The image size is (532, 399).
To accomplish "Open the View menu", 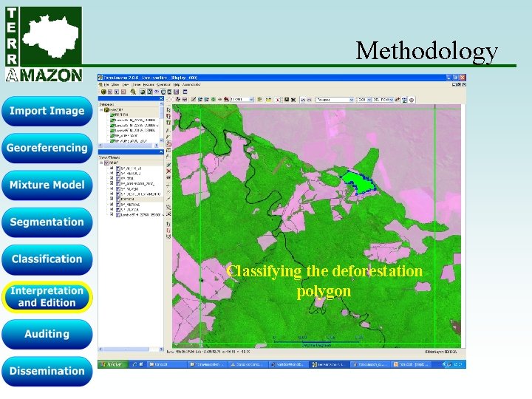I will (x=125, y=84).
